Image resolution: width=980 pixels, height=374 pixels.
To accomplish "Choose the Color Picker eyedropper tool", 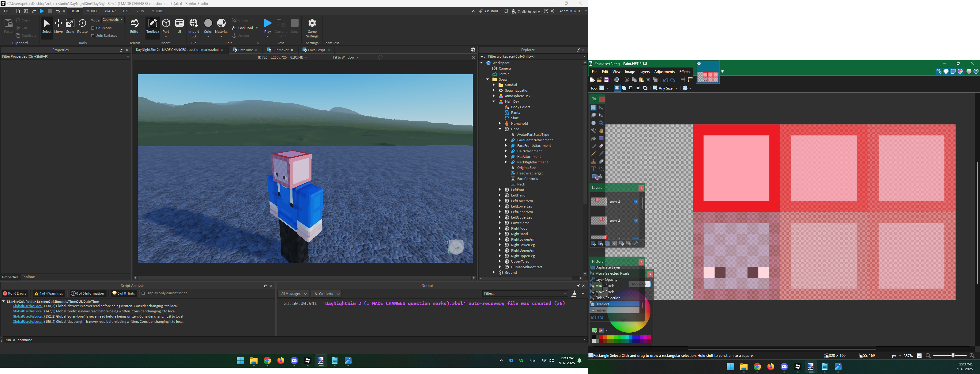I will tap(601, 154).
